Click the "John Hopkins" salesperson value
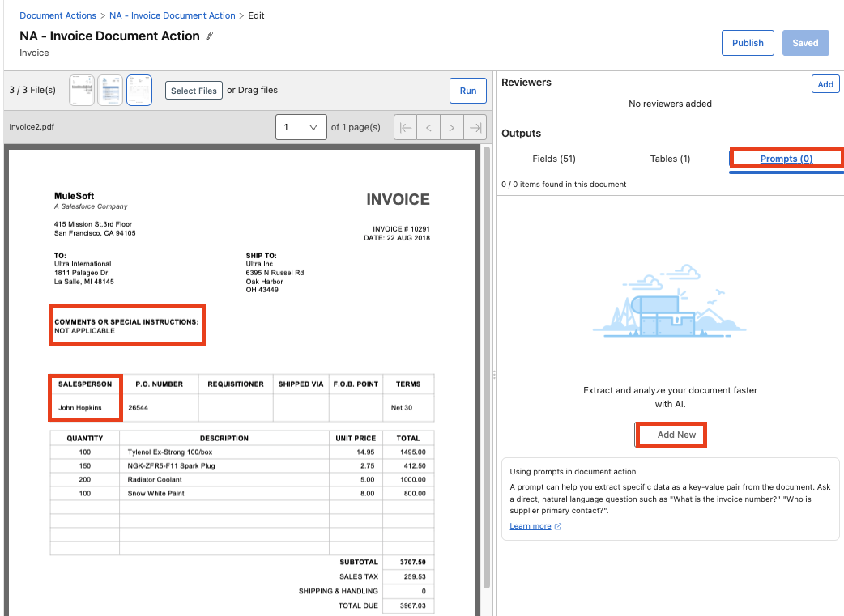Screen dimensions: 844x616 tap(79, 408)
